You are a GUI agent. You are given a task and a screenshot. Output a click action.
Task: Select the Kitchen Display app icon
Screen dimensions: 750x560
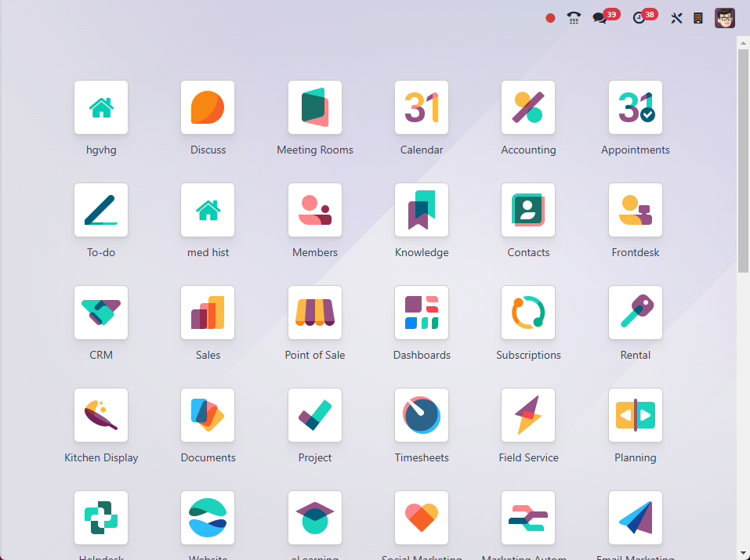101,415
